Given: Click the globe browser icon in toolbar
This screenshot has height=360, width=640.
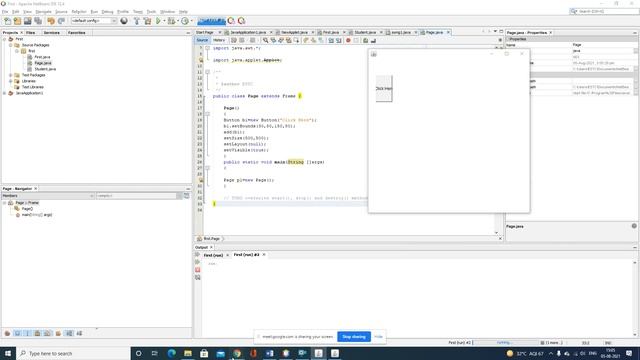Looking at the screenshot, I should [x=124, y=21].
